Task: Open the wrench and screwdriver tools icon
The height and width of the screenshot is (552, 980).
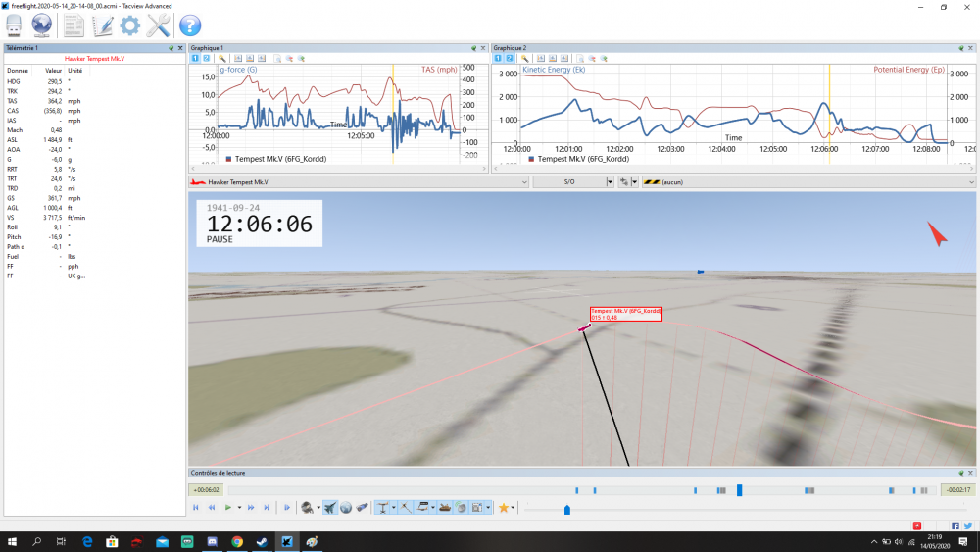Action: (159, 25)
